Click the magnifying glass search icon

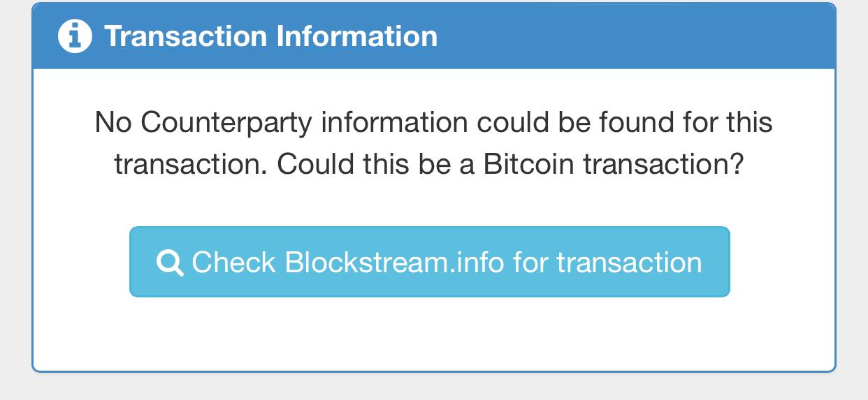pos(170,263)
